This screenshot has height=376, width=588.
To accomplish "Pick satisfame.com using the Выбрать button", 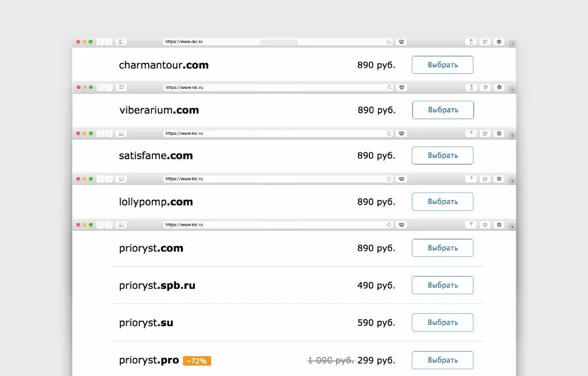I will point(443,155).
